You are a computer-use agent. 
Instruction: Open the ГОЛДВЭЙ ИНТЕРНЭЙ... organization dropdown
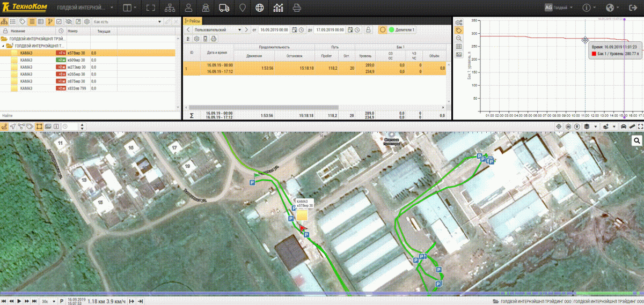click(x=85, y=8)
